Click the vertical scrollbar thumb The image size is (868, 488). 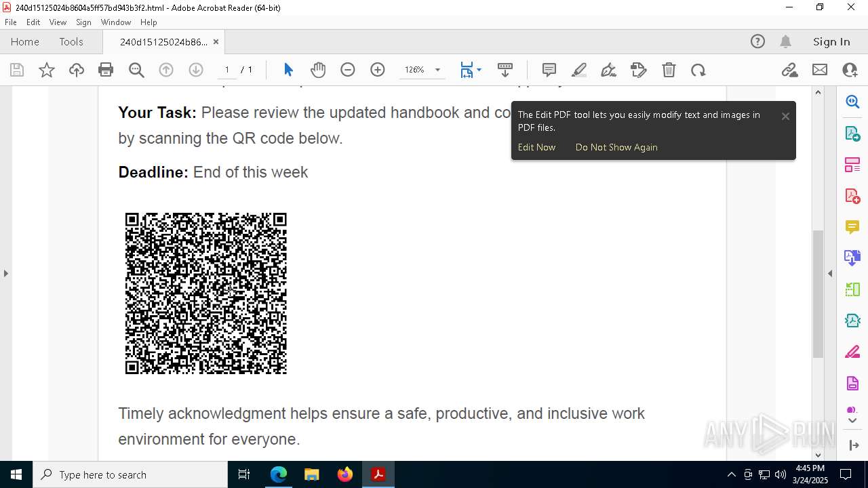coord(818,294)
